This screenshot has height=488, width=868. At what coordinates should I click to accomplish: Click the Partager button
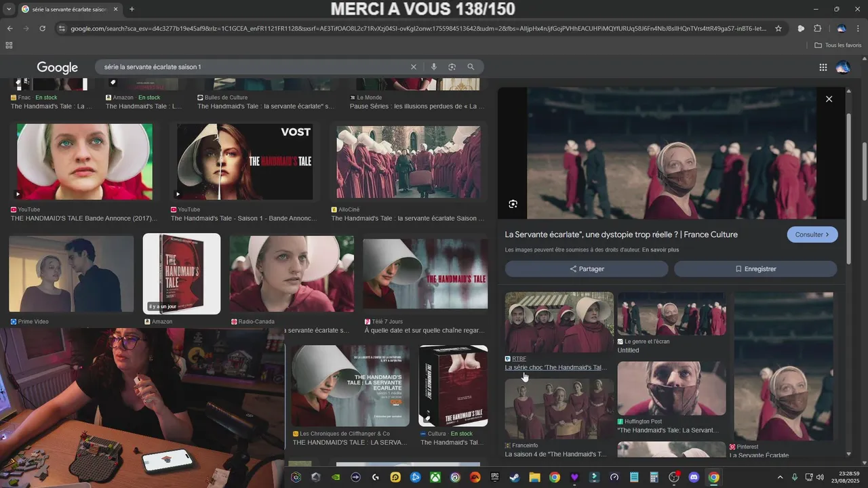587,269
